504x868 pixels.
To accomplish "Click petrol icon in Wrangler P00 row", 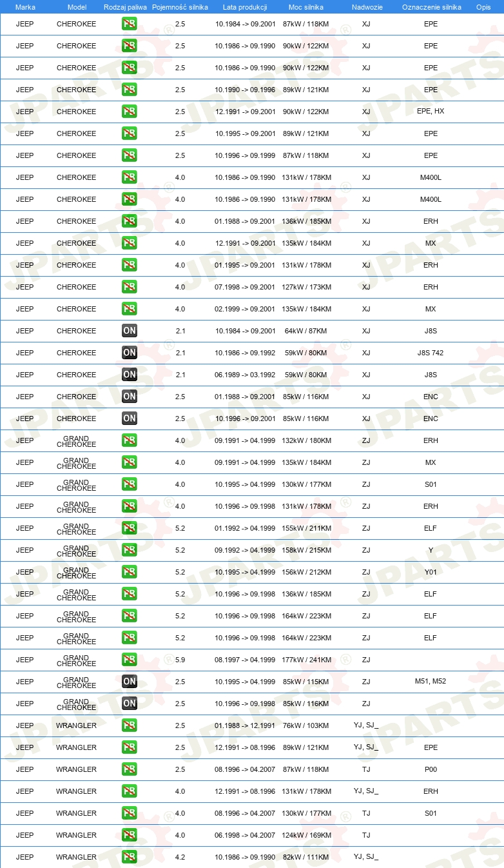I will 130,769.
